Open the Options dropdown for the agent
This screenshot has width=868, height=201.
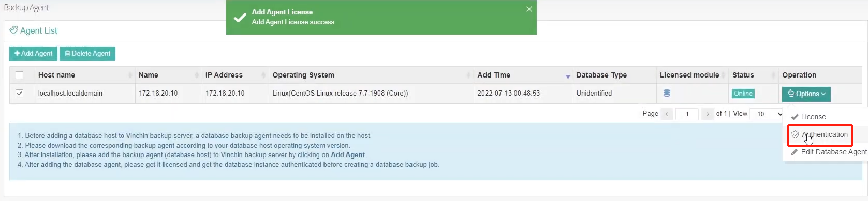(x=806, y=94)
